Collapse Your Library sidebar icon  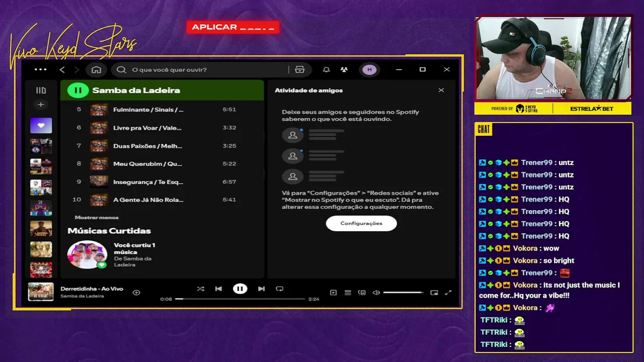(41, 90)
